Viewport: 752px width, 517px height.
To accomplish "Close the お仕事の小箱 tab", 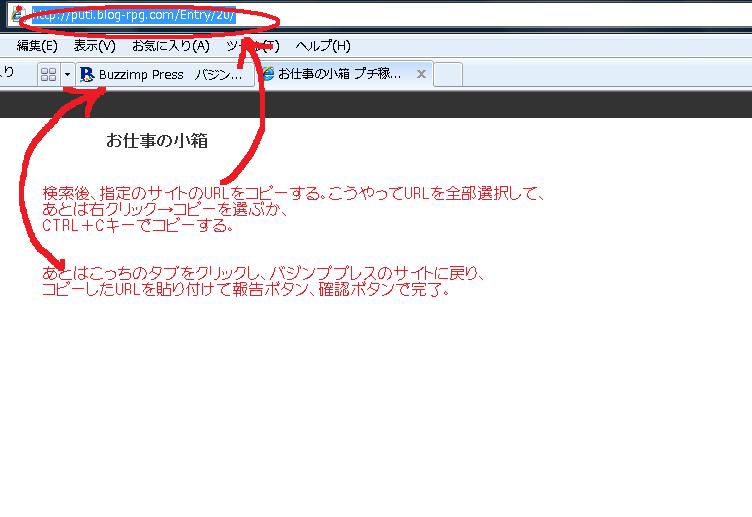I will pyautogui.click(x=422, y=74).
